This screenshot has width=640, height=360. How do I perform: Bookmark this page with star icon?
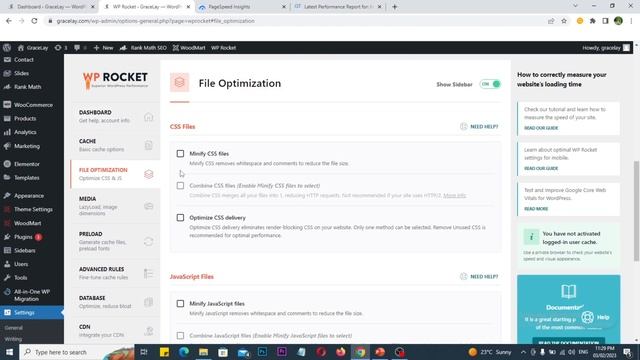[x=564, y=21]
